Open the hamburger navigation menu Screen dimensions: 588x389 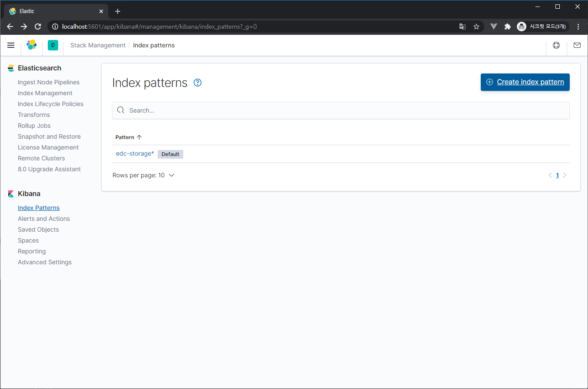point(11,45)
